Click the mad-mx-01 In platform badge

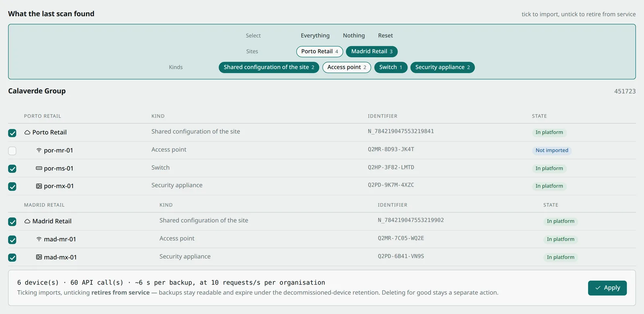point(561,257)
